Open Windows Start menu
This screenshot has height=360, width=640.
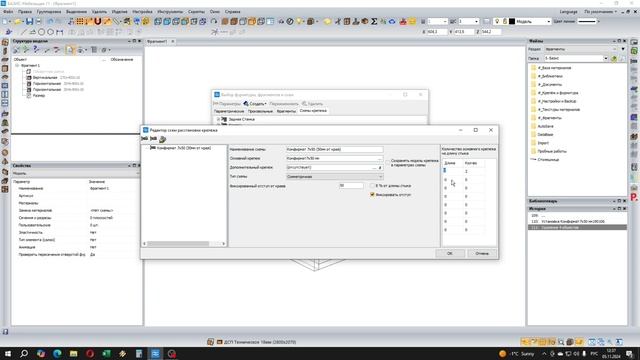(8, 353)
